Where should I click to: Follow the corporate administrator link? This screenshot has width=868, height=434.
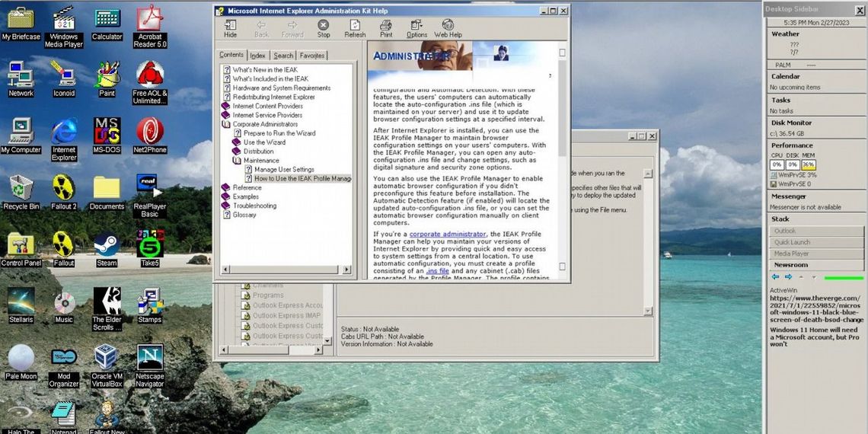tap(447, 235)
